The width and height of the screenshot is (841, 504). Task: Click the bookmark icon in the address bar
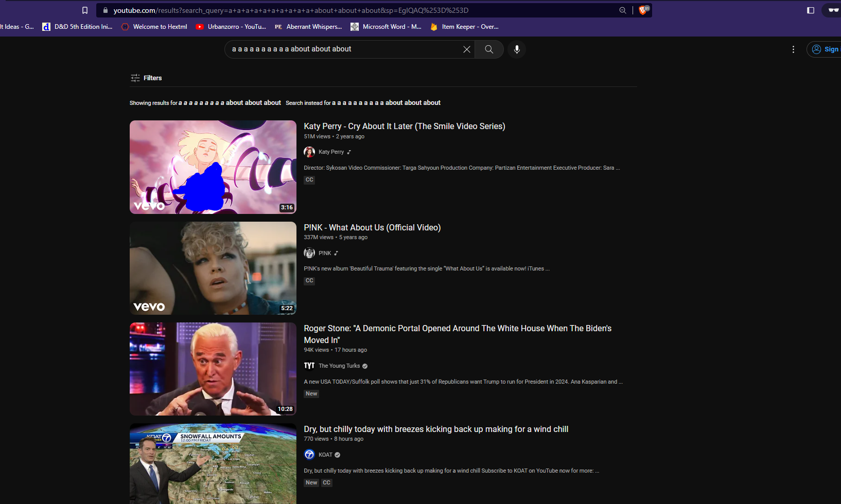pyautogui.click(x=84, y=10)
